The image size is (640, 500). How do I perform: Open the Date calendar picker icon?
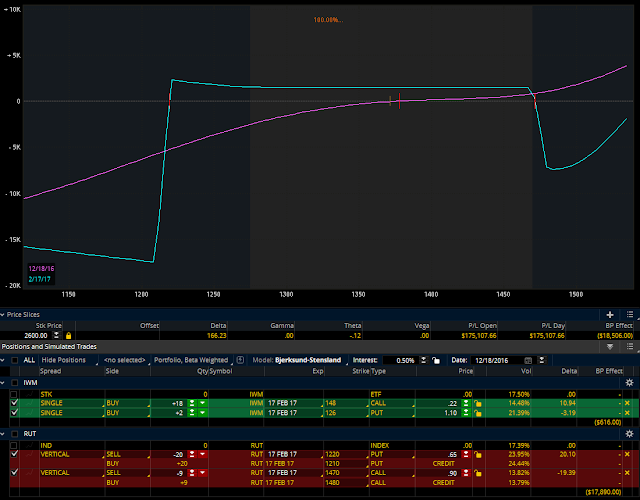pyautogui.click(x=528, y=360)
